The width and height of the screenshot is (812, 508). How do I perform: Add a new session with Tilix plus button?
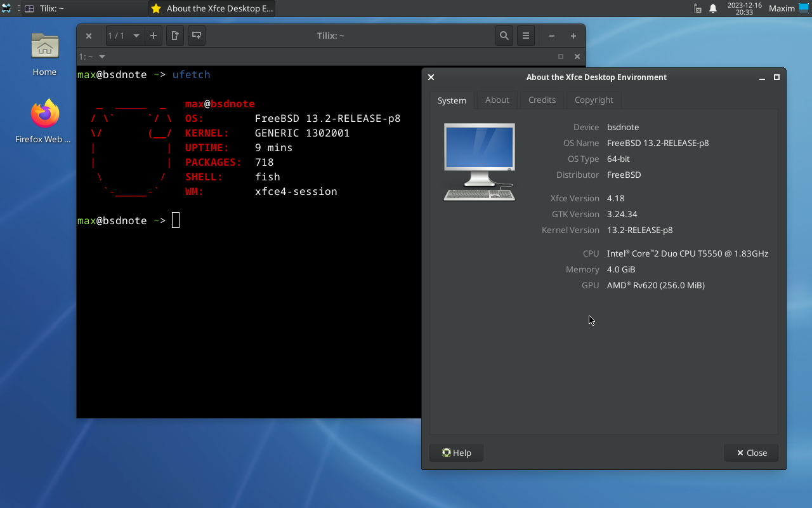pos(153,36)
